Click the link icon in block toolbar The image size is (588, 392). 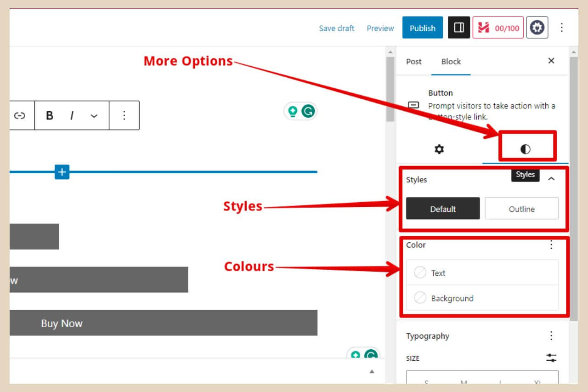click(19, 115)
